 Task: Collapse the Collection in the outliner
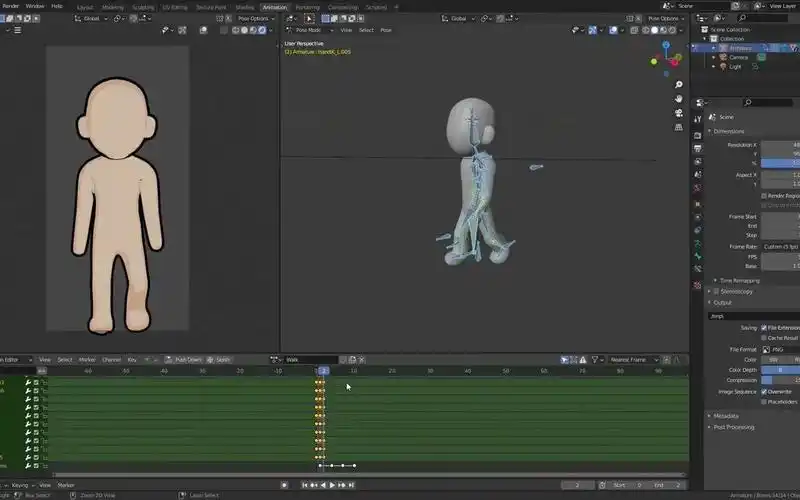[705, 39]
